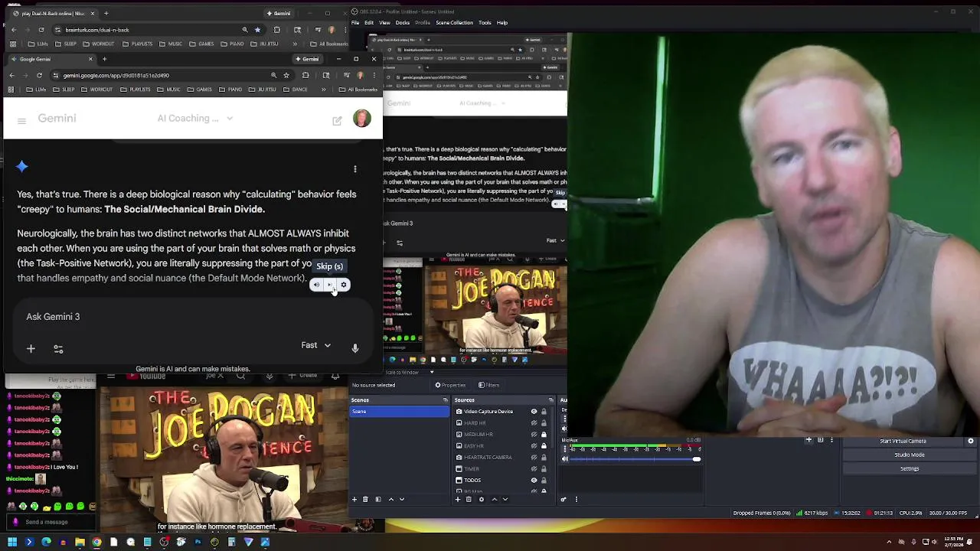Open the Google account avatar in Gemini

coord(362,119)
